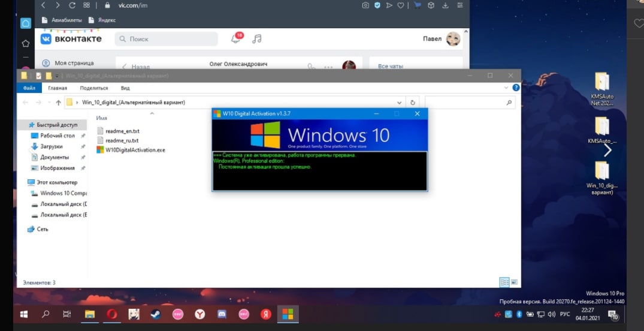Switch Explorer to large icons view
This screenshot has width=644, height=331.
point(514,282)
